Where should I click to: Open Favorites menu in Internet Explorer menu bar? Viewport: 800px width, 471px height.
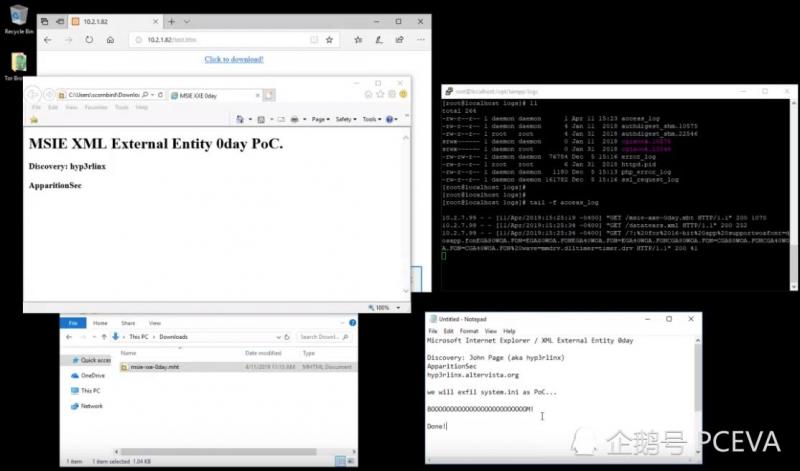tap(96, 108)
